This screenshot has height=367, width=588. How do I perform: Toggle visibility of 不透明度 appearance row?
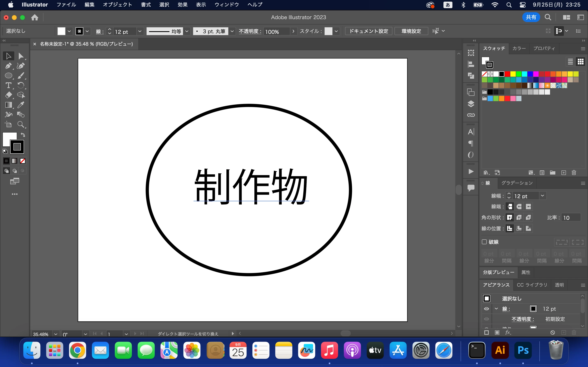pos(487,319)
